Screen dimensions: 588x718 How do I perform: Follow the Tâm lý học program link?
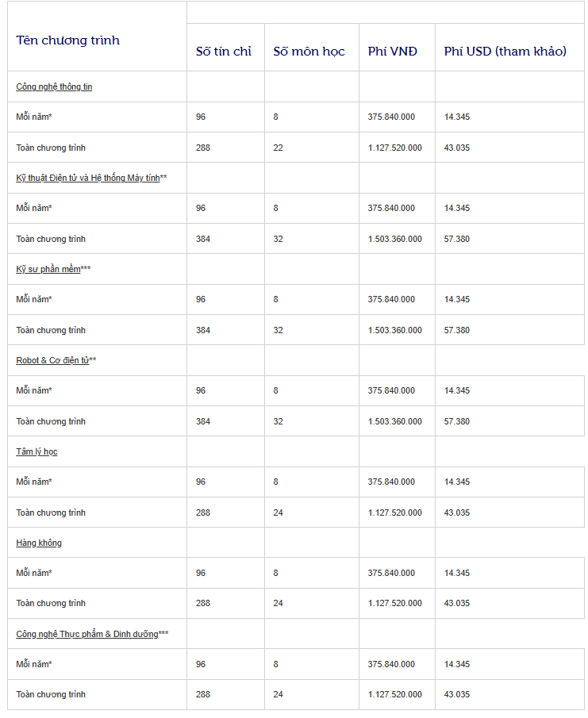point(37,451)
